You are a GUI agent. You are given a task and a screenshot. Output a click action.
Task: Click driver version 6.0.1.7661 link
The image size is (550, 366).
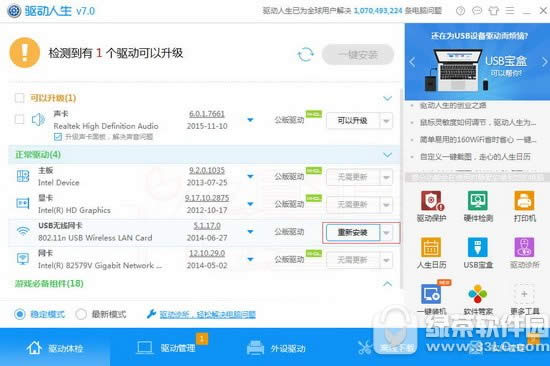tap(207, 114)
